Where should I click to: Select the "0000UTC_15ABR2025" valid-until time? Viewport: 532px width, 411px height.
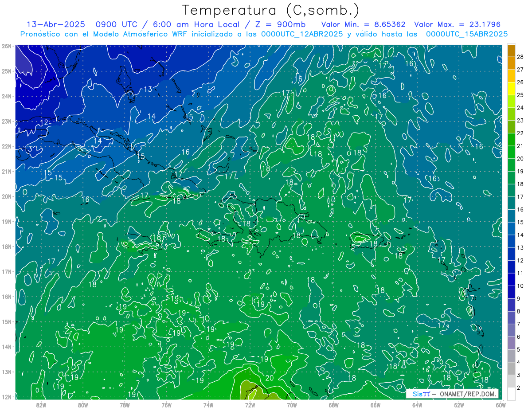tap(467, 34)
